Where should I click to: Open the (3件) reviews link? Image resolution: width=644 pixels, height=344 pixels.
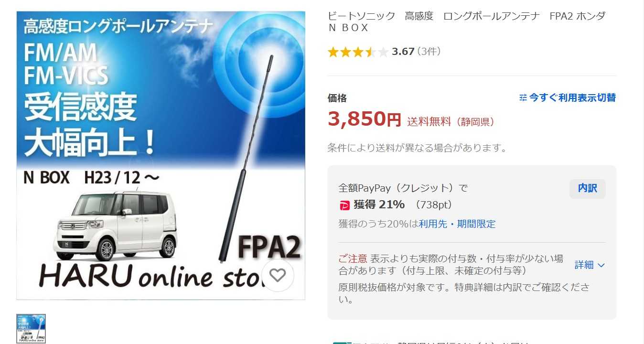pyautogui.click(x=429, y=52)
